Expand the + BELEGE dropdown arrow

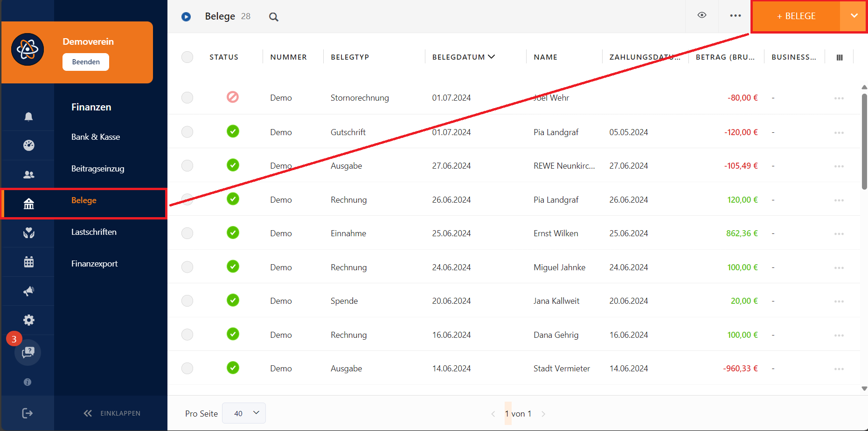[x=854, y=16]
